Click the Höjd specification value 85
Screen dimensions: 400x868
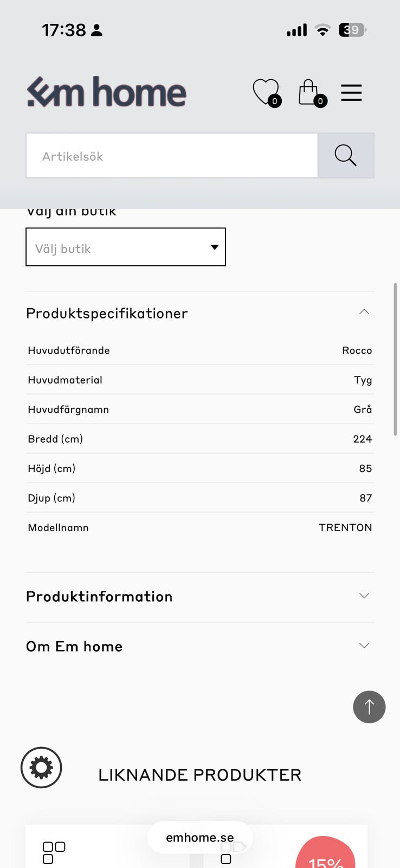pos(366,468)
